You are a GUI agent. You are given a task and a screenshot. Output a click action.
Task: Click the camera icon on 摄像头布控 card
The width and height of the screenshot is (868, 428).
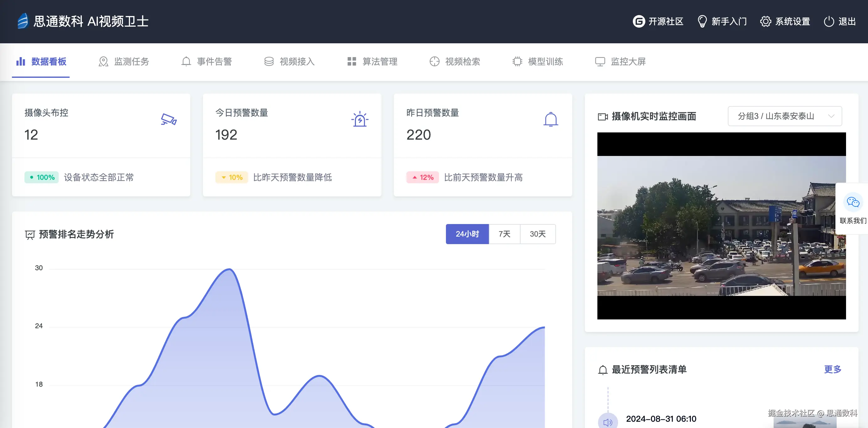[x=168, y=120]
